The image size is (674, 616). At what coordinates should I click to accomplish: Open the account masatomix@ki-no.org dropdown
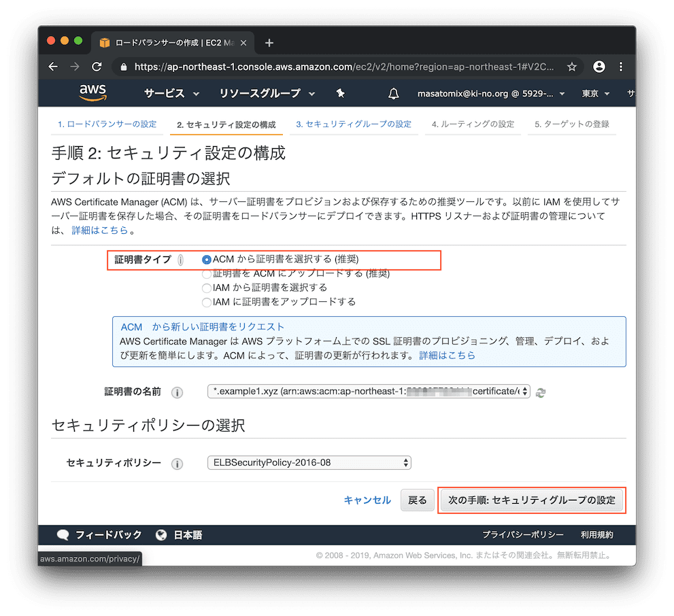(x=491, y=93)
